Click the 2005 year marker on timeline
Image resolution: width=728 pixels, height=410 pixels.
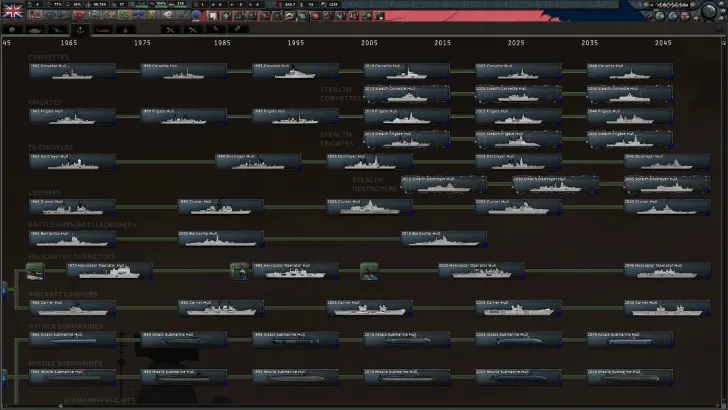(x=369, y=44)
